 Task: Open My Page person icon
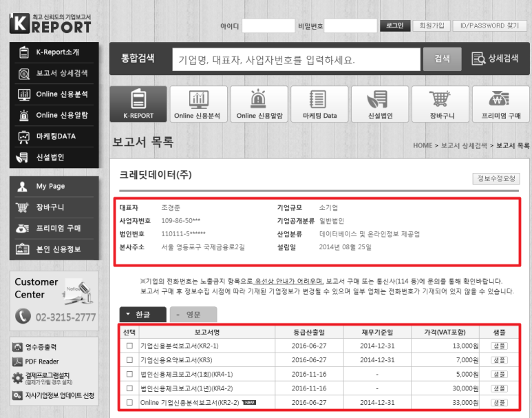[23, 187]
